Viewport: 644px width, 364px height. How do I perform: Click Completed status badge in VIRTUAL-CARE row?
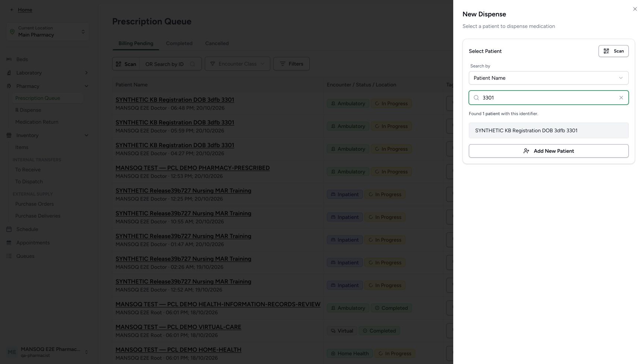pyautogui.click(x=379, y=331)
